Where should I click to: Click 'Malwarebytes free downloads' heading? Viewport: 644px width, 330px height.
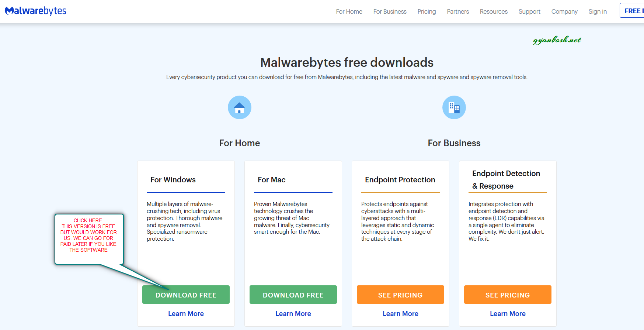tap(347, 62)
